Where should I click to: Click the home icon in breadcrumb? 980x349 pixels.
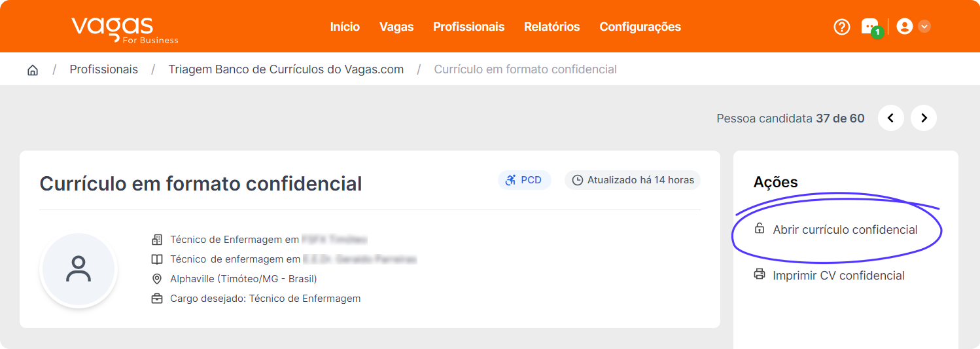(33, 70)
